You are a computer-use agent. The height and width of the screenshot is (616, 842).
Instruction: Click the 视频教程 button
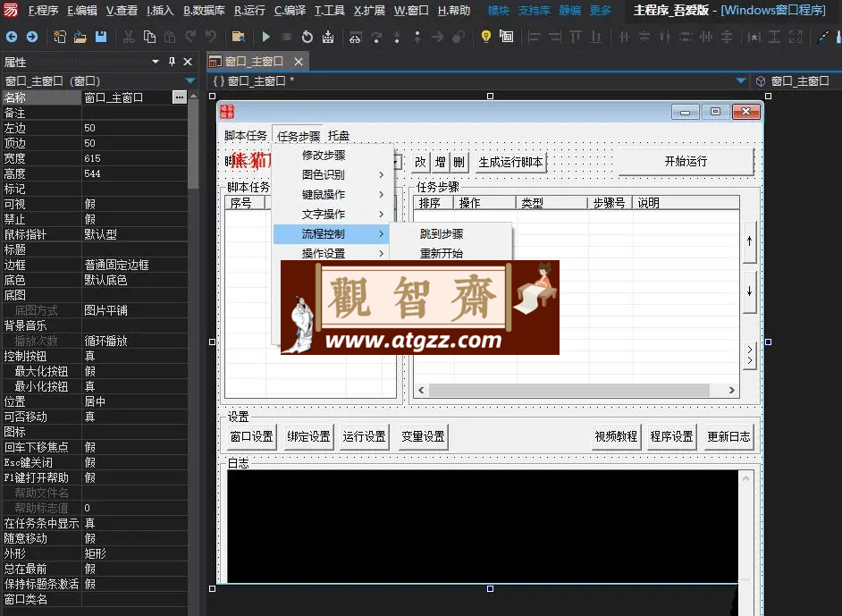point(616,436)
